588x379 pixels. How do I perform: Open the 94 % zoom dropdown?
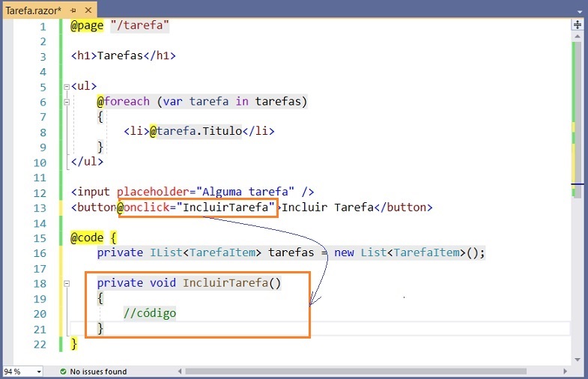[39, 372]
